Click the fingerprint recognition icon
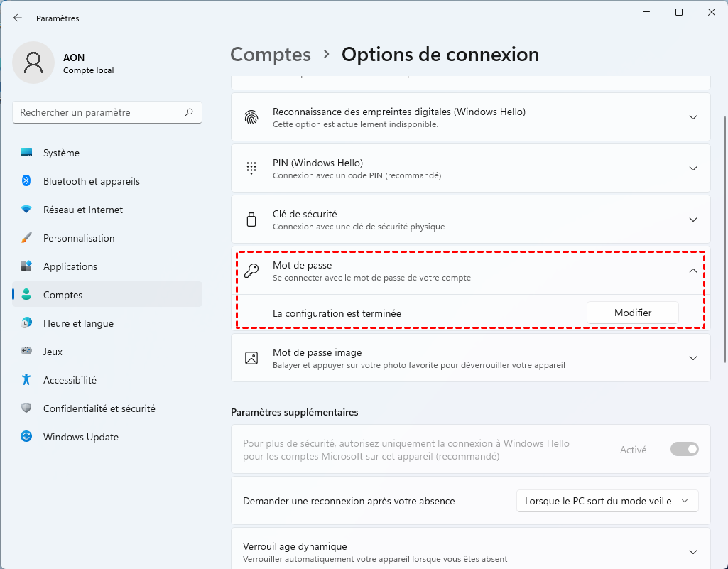The width and height of the screenshot is (728, 569). [251, 117]
